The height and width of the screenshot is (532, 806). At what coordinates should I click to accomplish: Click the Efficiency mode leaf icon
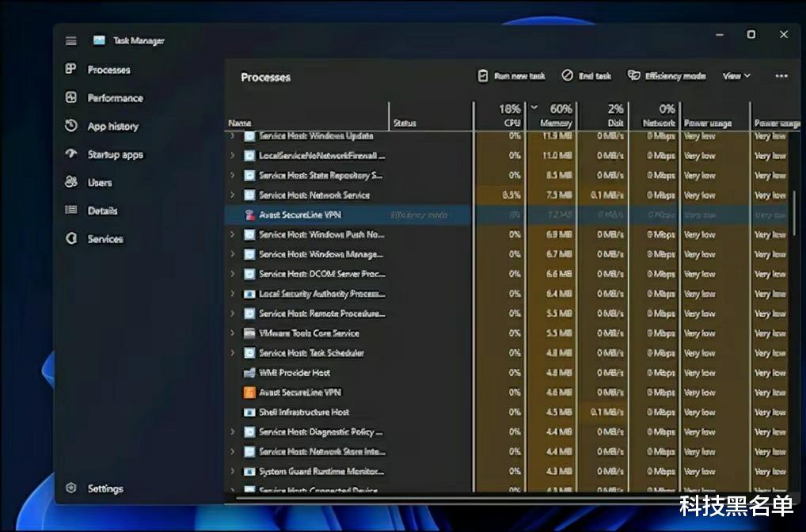coord(633,75)
